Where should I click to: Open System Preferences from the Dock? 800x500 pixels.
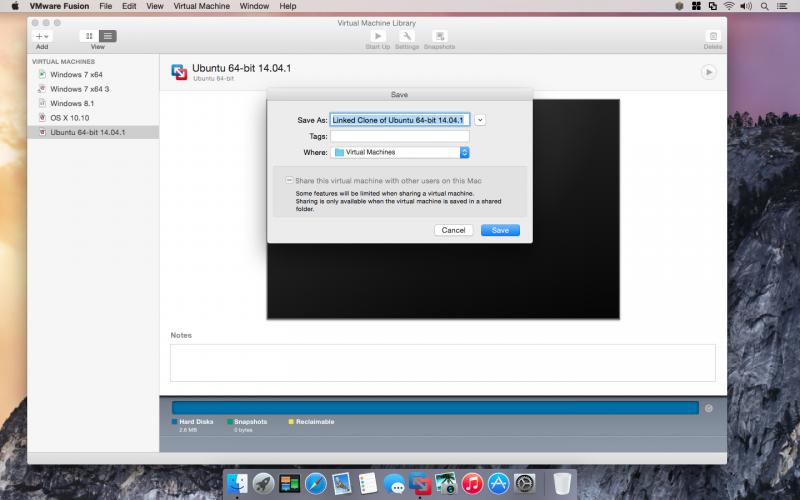click(x=524, y=483)
